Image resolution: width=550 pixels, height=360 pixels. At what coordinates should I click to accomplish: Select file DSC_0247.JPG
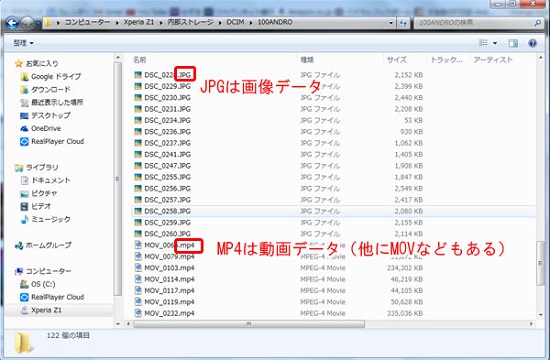click(x=167, y=166)
